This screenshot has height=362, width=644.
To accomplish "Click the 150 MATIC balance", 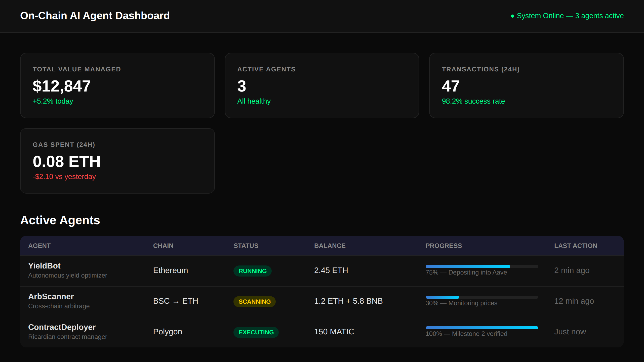I will coord(334,332).
